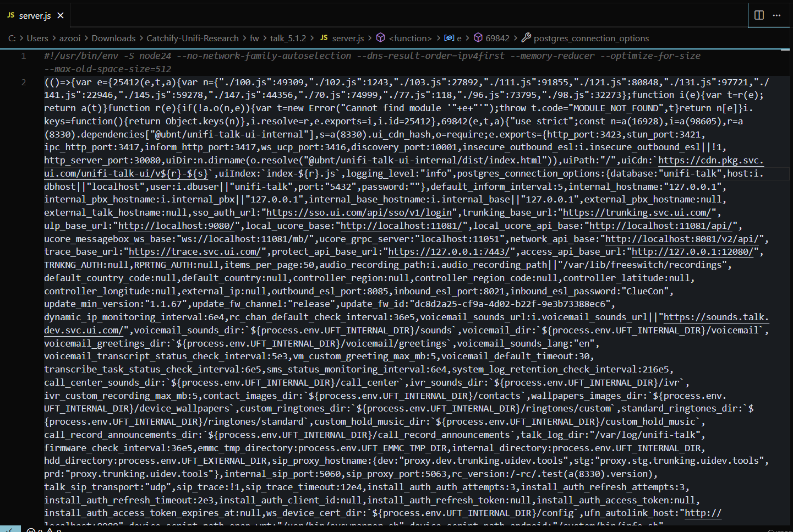Follow the https://trace.svc.ui.com/ link
Screen dimensions: 793x532
[195, 252]
